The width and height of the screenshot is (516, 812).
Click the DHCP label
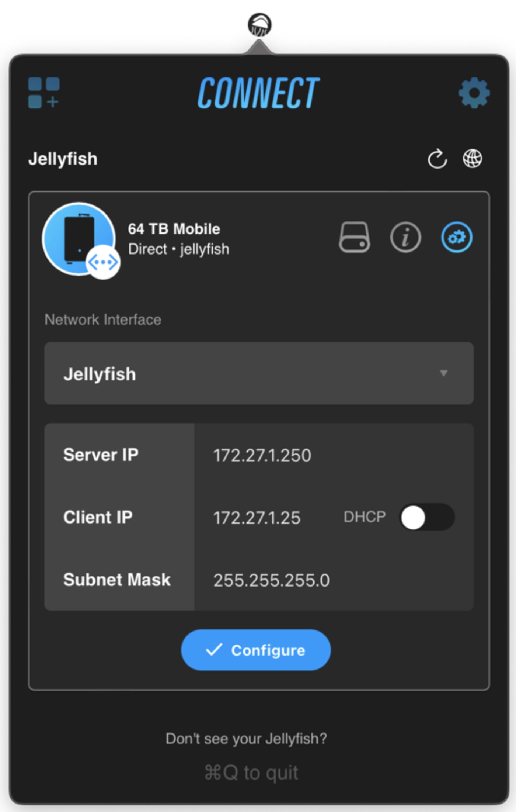coord(365,517)
